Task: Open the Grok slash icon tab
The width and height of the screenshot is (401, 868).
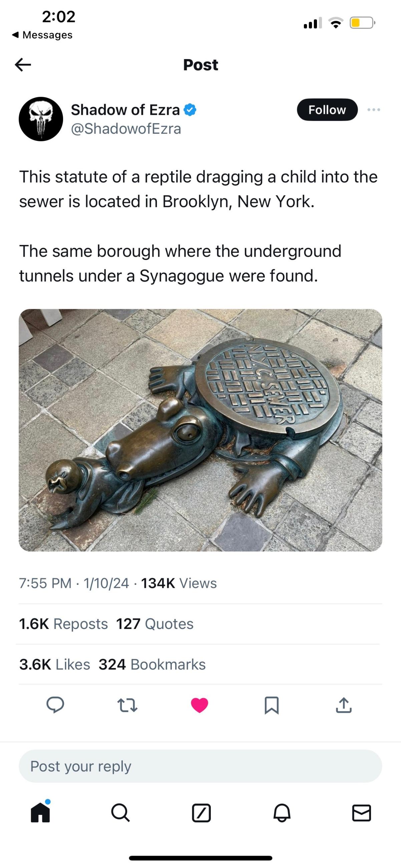Action: 202,813
